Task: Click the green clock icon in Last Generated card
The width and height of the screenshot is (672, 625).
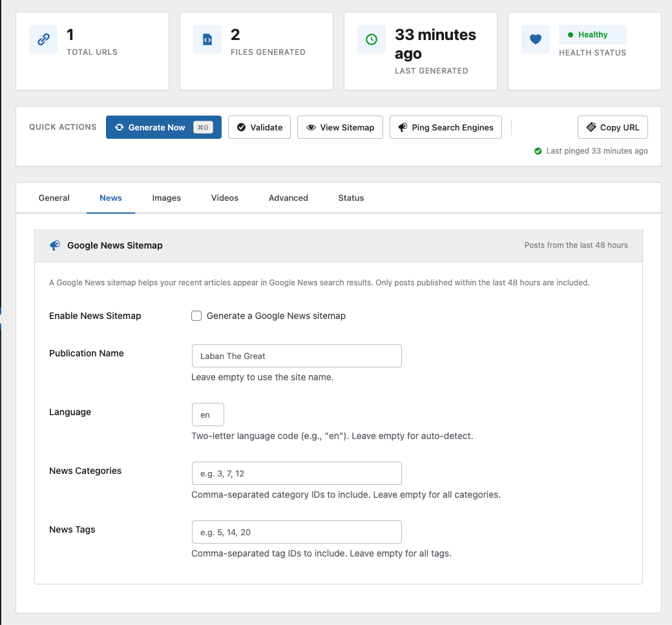Action: (x=372, y=39)
